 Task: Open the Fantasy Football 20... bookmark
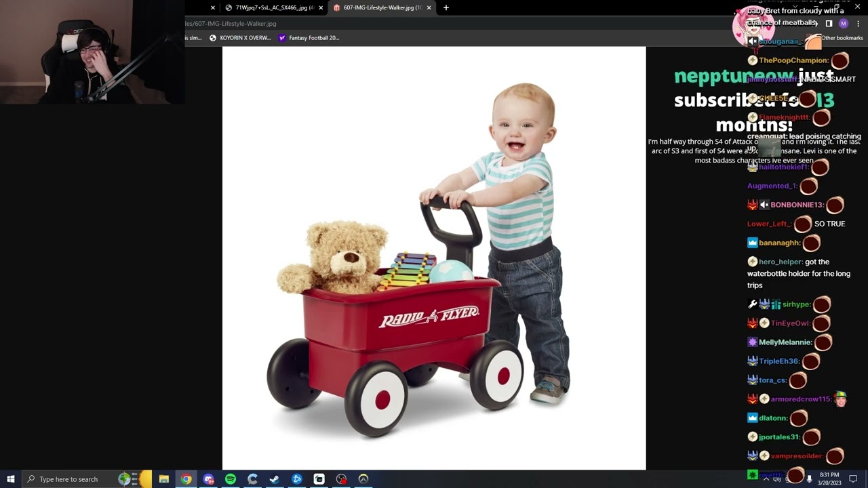(309, 38)
